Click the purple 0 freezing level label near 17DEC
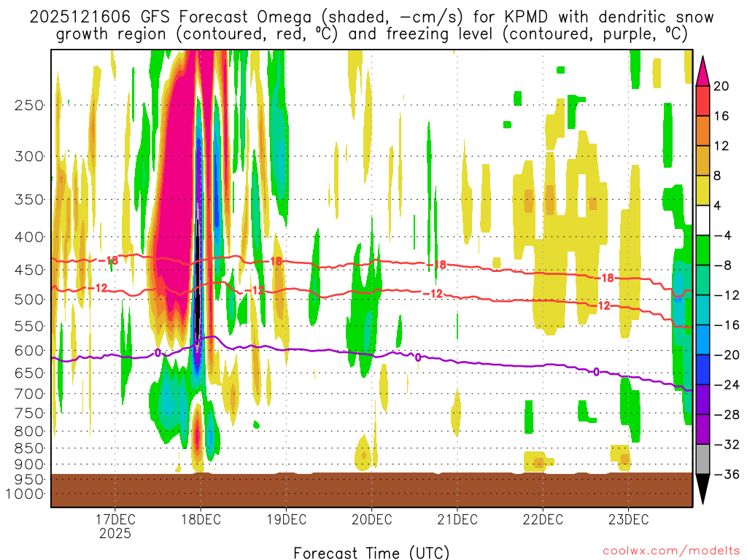This screenshot has width=747, height=560. [158, 353]
